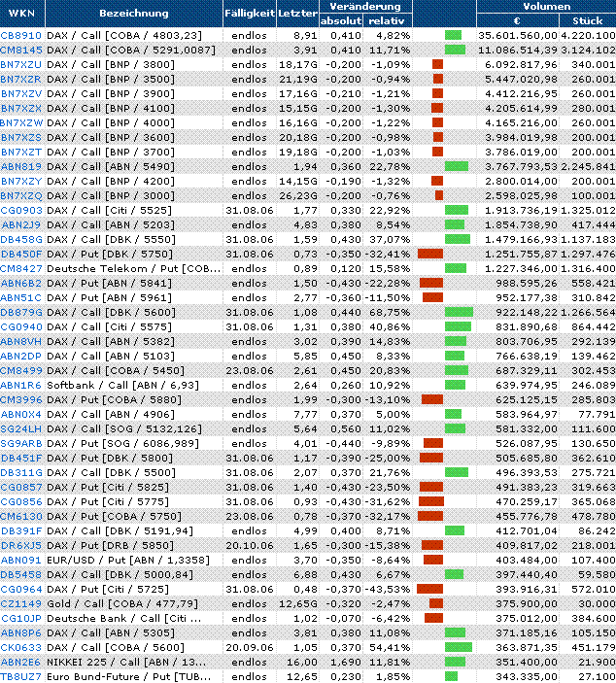Open the ABN51C WKN link

click(21, 298)
